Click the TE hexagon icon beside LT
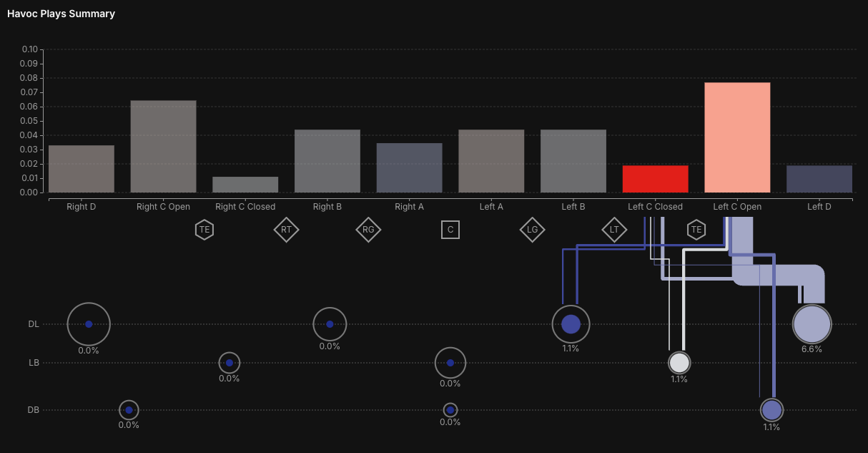The image size is (868, 453). pyautogui.click(x=696, y=230)
